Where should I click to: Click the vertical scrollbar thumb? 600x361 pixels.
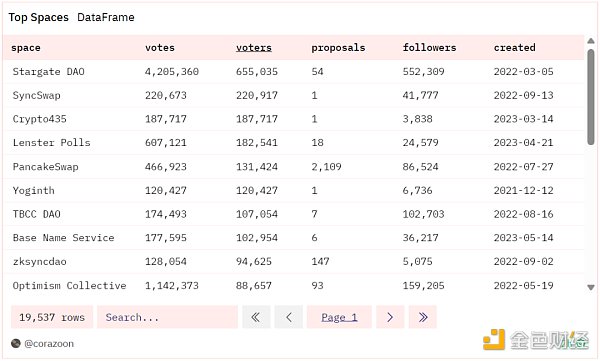[591, 97]
